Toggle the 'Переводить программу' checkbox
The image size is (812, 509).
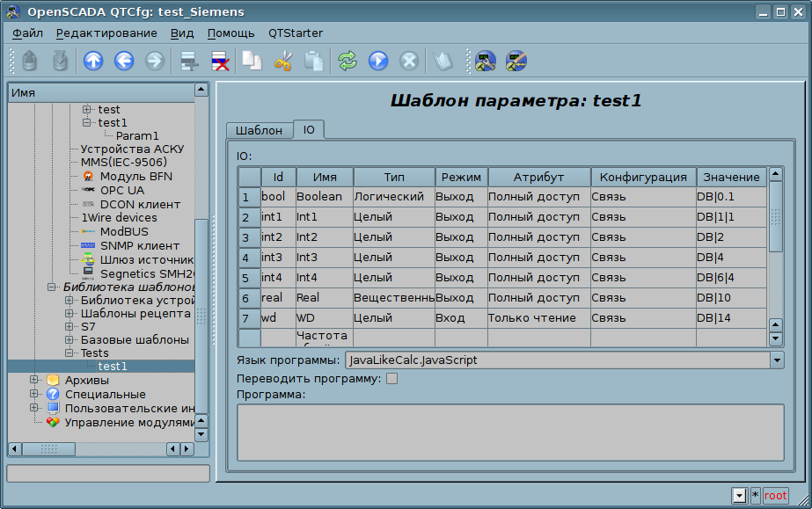click(392, 379)
